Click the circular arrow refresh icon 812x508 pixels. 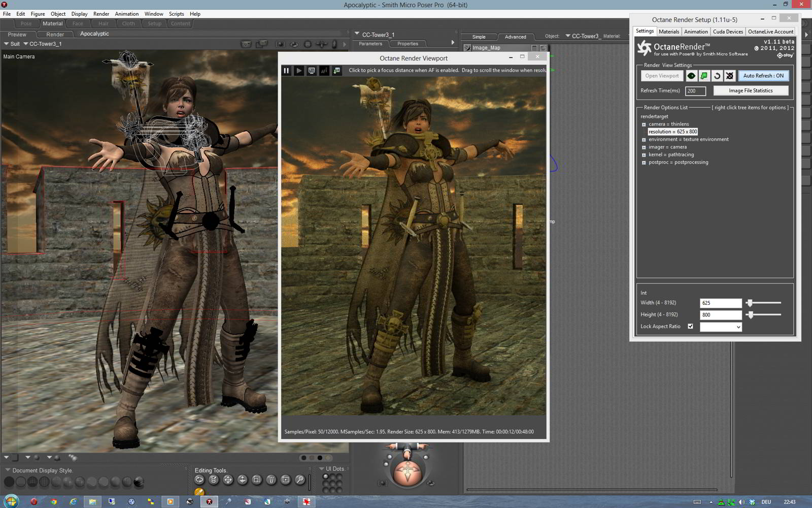(x=717, y=76)
